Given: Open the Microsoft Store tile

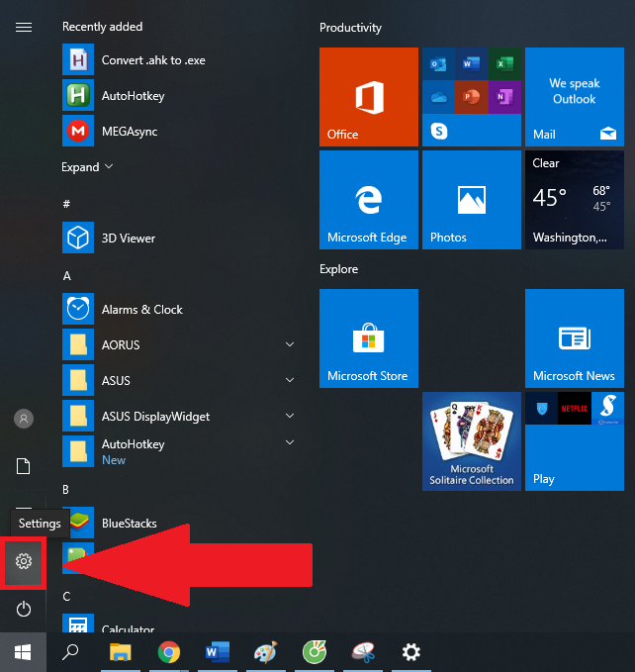Looking at the screenshot, I should (368, 337).
